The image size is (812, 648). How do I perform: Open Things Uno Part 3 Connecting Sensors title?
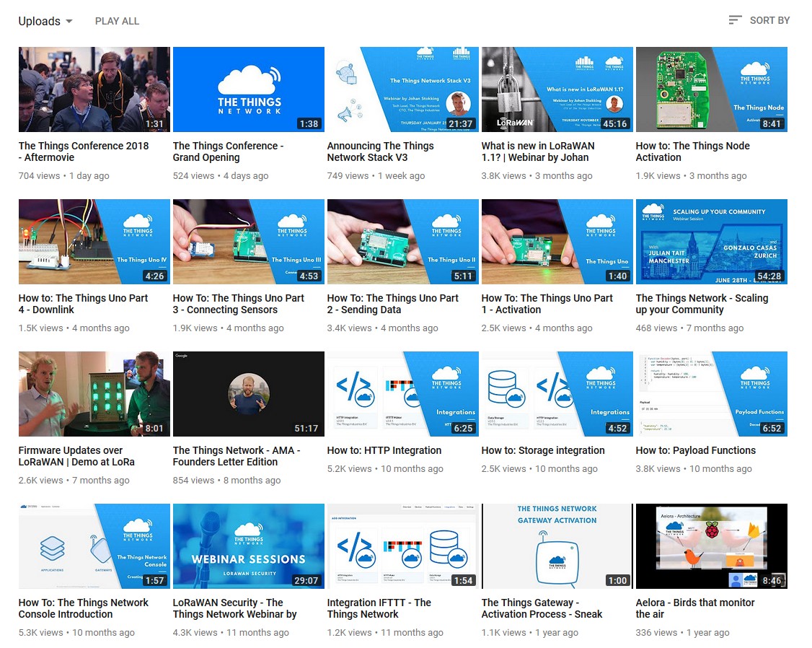coord(238,304)
